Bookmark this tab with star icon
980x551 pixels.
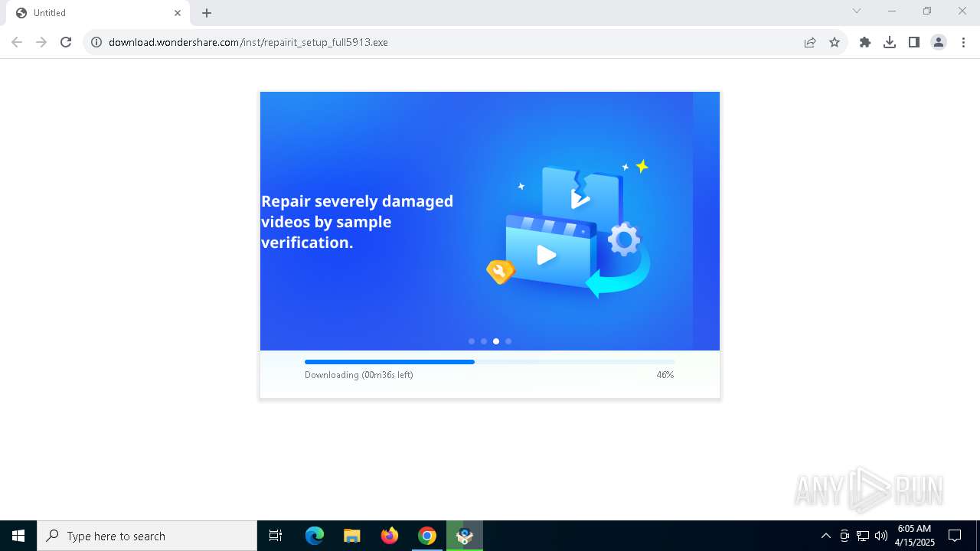835,42
